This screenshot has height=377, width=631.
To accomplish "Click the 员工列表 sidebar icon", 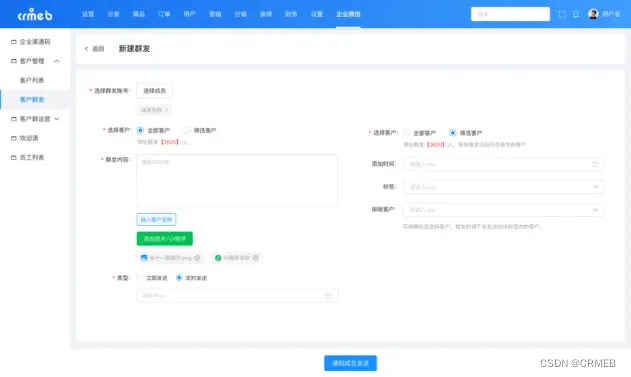I will pos(14,158).
